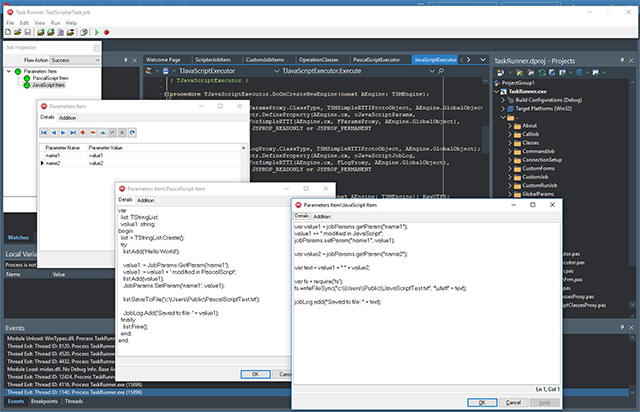Select PascalScript Item in Job Inspector tree
Image resolution: width=640 pixels, height=412 pixels.
tap(50, 78)
